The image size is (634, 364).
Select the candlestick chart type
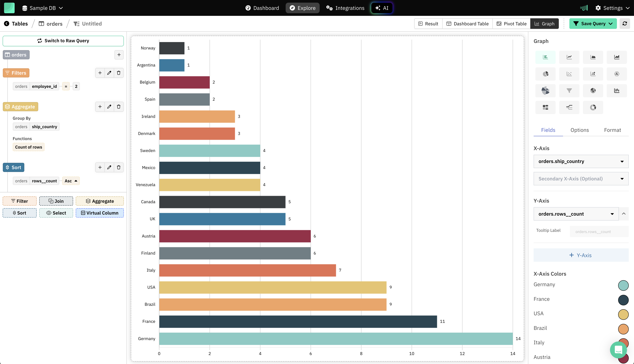point(617,90)
